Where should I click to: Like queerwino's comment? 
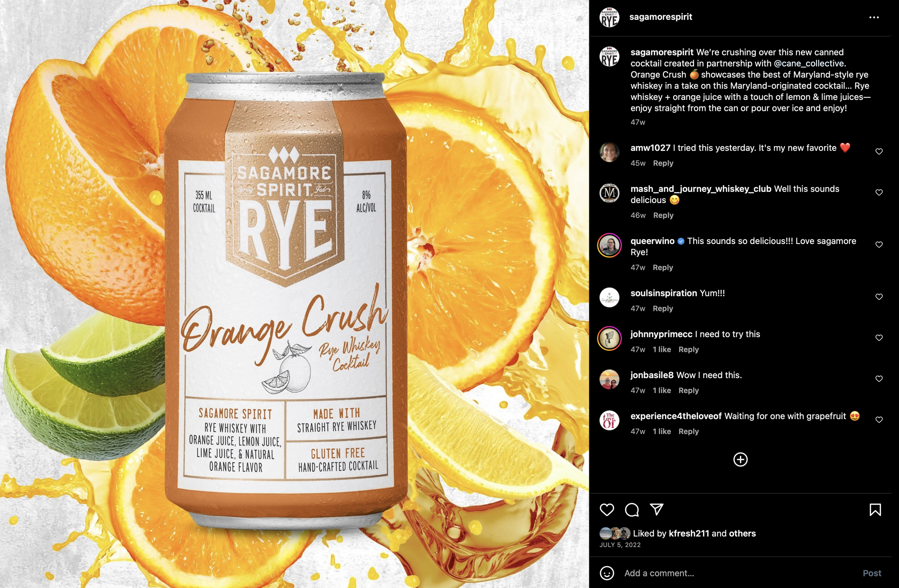click(x=879, y=245)
